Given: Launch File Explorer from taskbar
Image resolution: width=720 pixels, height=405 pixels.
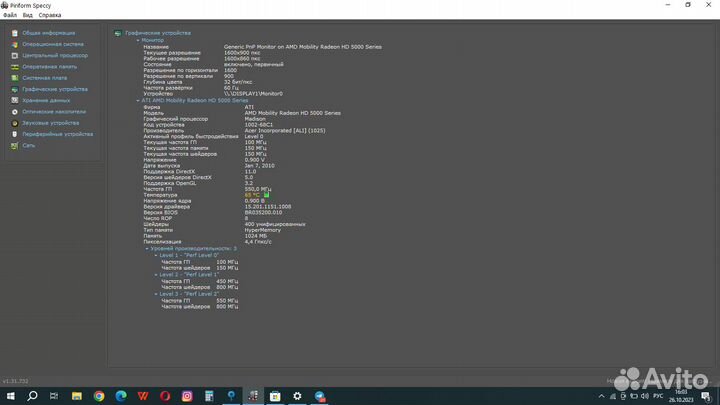Looking at the screenshot, I should click(77, 396).
